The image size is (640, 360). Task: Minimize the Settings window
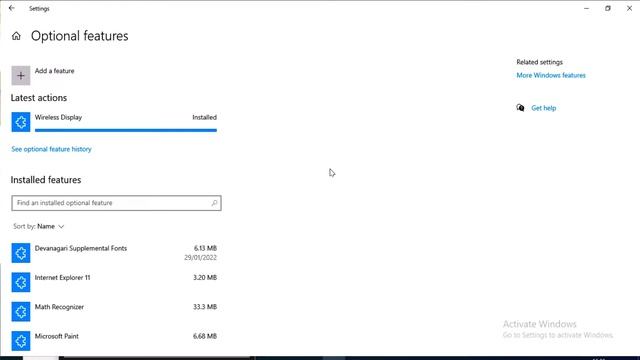pyautogui.click(x=587, y=8)
